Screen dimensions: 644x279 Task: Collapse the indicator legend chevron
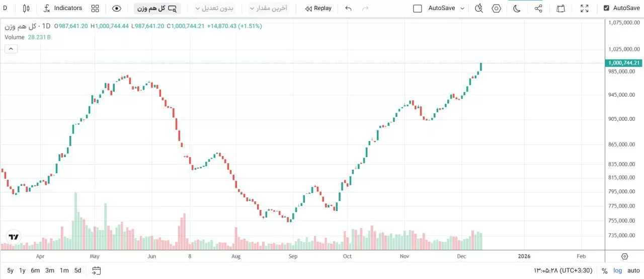11,49
